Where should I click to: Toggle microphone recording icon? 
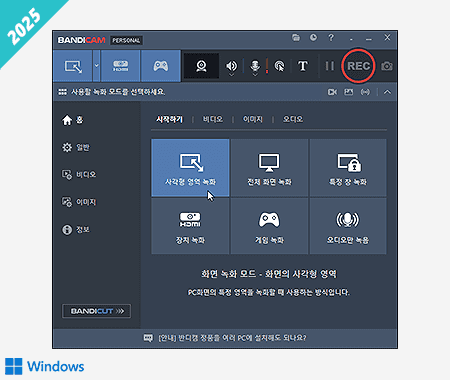click(x=255, y=66)
